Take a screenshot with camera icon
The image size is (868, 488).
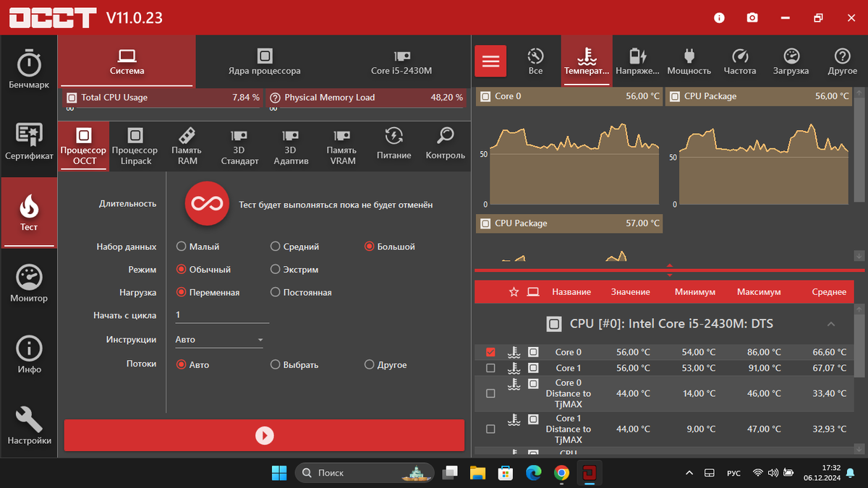point(752,17)
